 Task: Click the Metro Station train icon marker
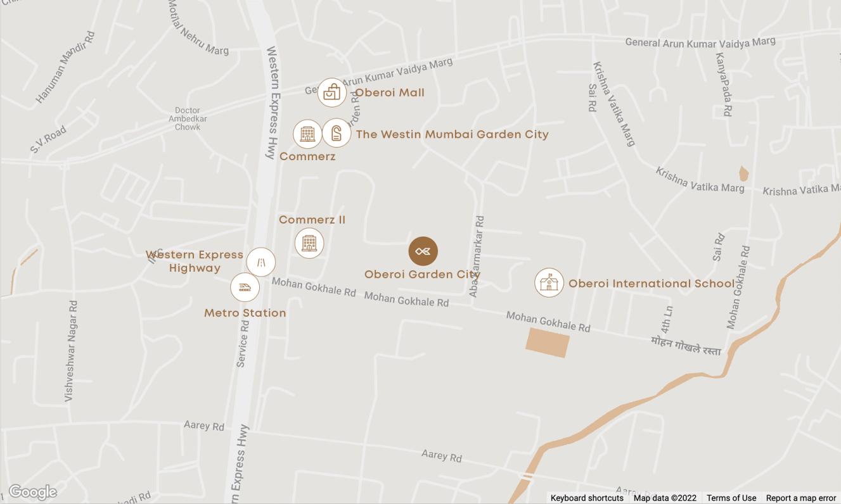click(x=245, y=287)
